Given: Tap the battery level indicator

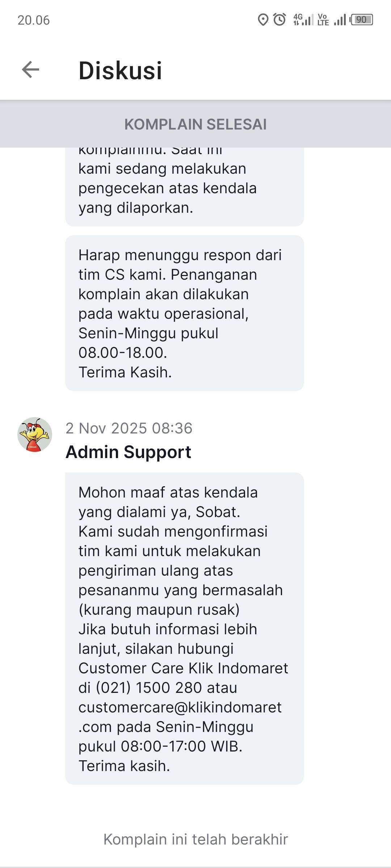Looking at the screenshot, I should click(x=362, y=20).
